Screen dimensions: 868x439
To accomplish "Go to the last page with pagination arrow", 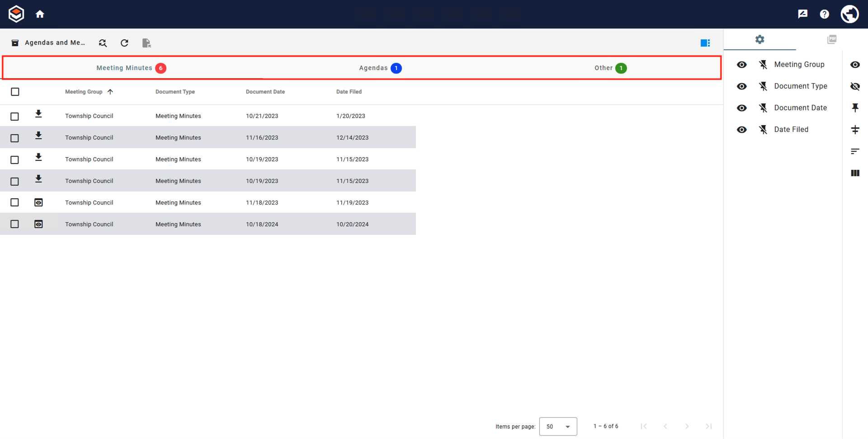I will coord(708,426).
